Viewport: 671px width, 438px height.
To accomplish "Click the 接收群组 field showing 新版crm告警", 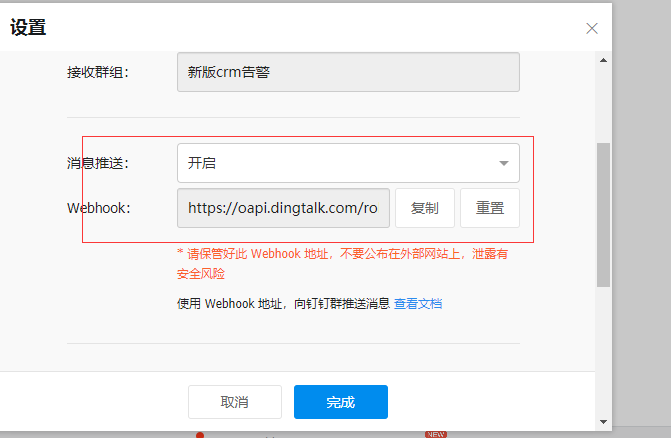I will coord(348,72).
